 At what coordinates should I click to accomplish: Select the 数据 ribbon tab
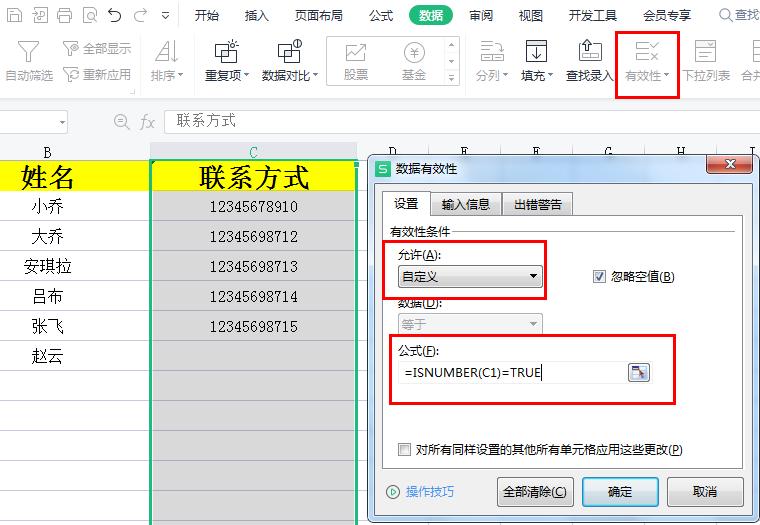pyautogui.click(x=431, y=16)
